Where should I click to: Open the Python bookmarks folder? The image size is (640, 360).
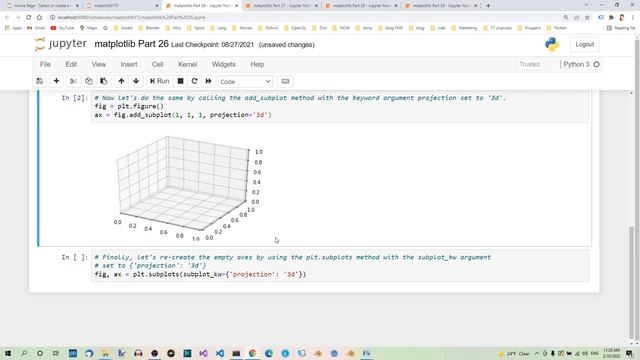pos(268,28)
